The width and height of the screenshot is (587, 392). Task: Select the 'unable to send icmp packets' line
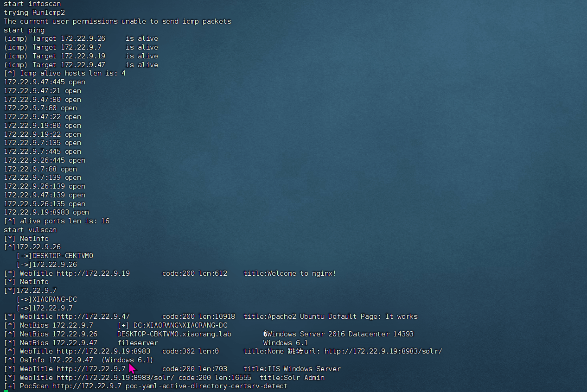[117, 21]
